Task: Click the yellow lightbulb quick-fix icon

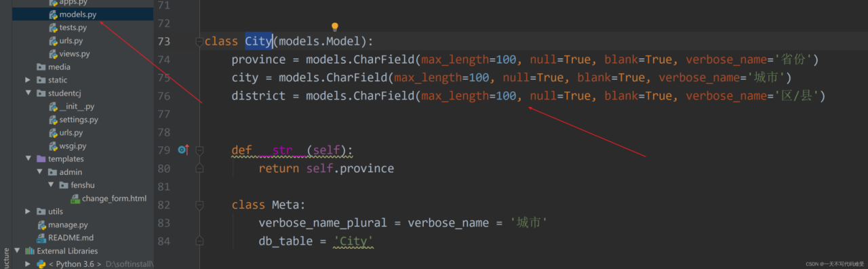Action: [334, 28]
